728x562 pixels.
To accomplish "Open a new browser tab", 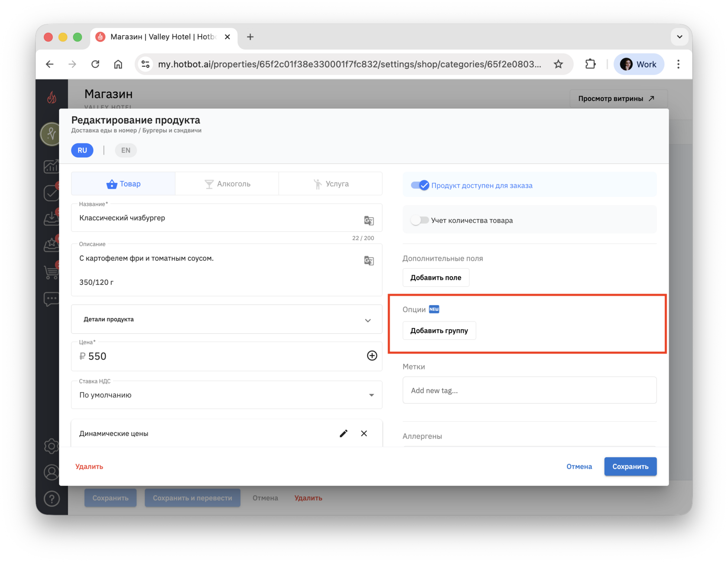I will (250, 37).
